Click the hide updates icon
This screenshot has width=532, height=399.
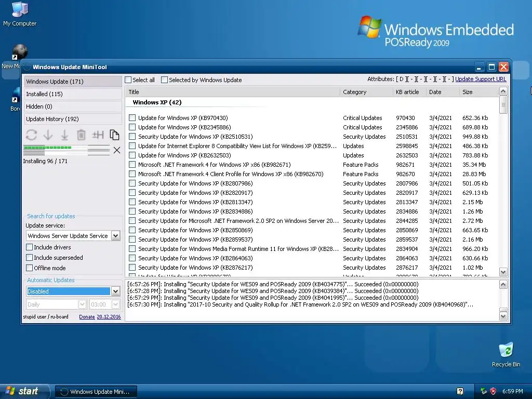click(x=98, y=135)
